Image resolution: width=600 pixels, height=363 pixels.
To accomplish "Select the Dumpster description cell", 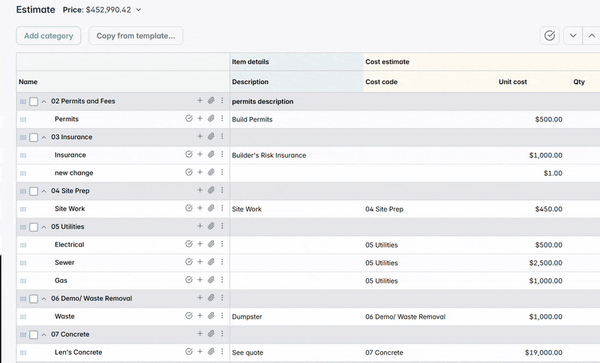I will click(x=297, y=317).
